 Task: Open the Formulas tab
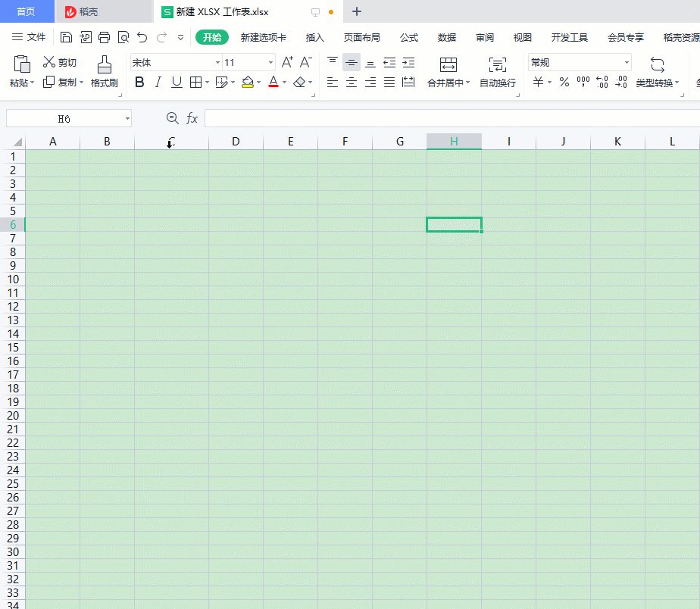pos(409,38)
